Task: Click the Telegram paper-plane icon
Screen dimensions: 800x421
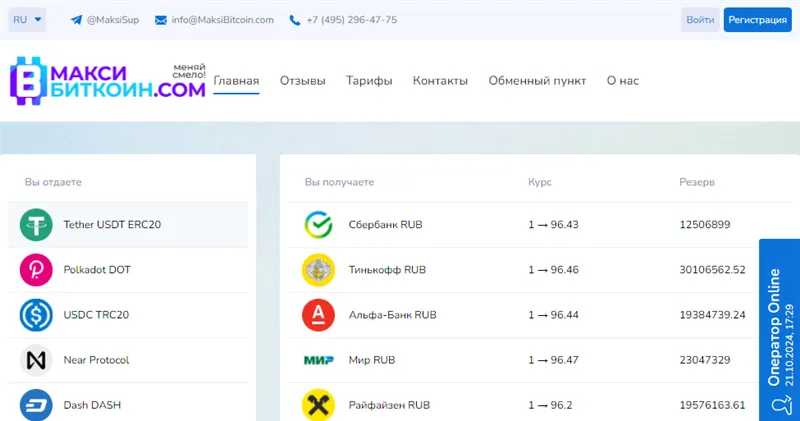Action: [x=76, y=20]
